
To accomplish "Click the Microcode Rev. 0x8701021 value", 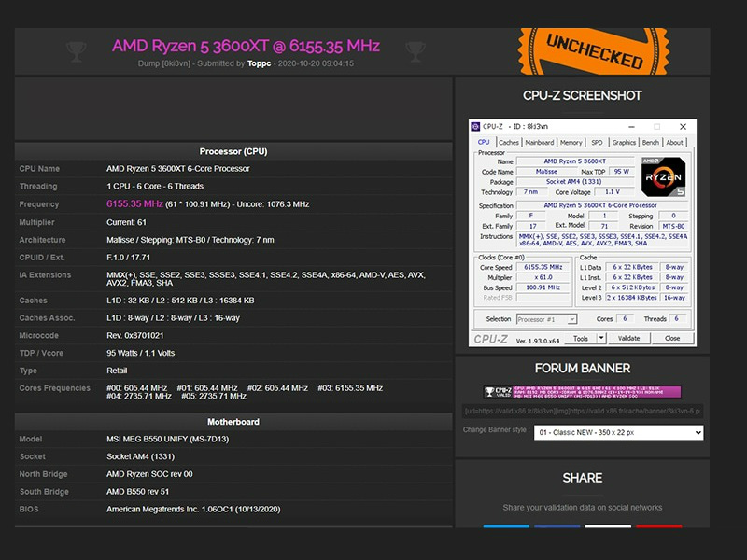I will 135,335.
